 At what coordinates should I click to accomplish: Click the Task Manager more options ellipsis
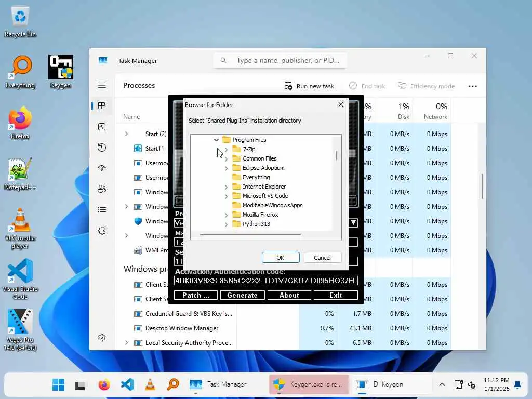[x=473, y=86]
